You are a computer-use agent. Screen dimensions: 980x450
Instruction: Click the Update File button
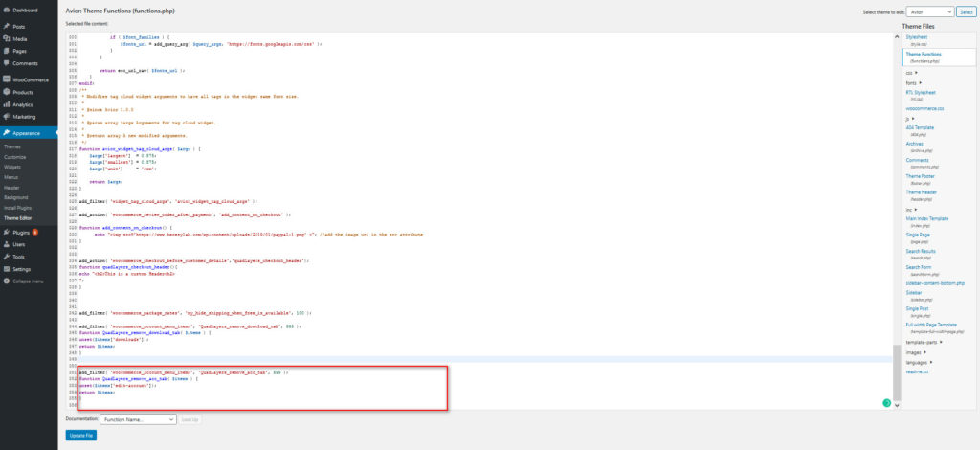click(81, 435)
